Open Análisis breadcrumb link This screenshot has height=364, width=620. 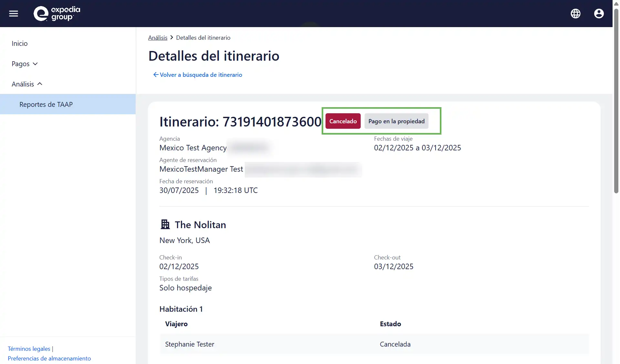point(158,38)
